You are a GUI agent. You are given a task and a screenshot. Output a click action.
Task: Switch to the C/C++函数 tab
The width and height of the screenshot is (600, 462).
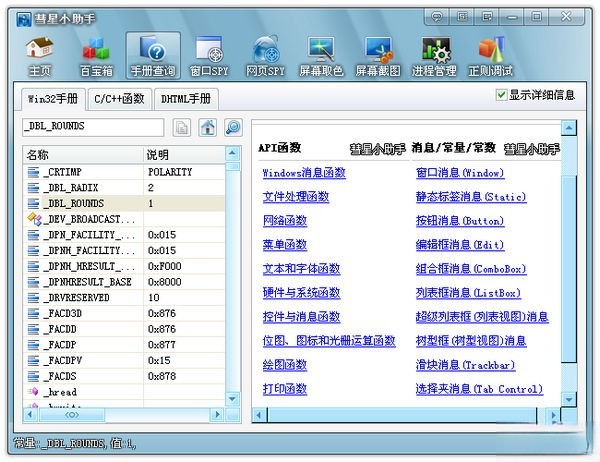[119, 99]
